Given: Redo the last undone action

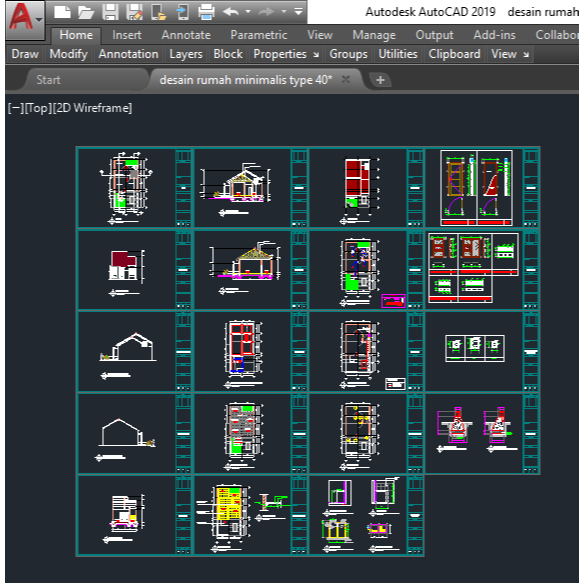Looking at the screenshot, I should 267,12.
